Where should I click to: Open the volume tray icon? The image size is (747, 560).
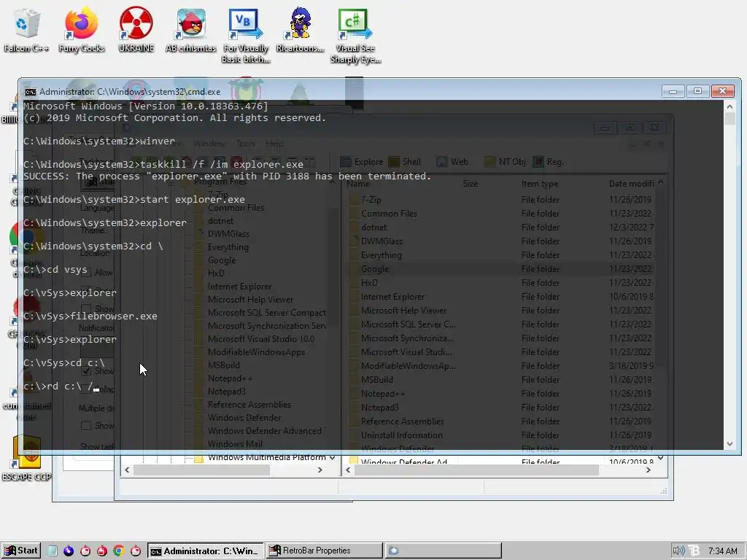(678, 551)
